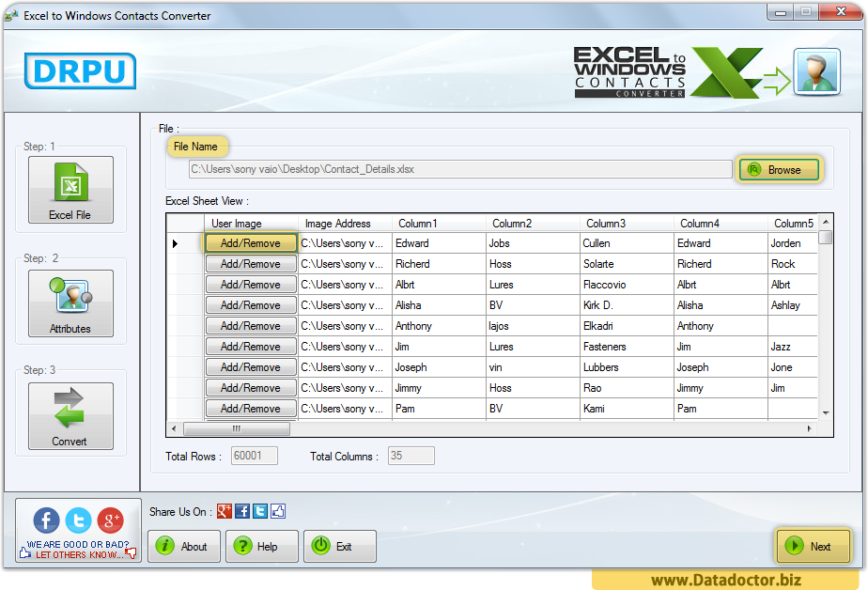This screenshot has width=868, height=590.
Task: Select the 'Kirk D.' cell
Action: click(628, 305)
